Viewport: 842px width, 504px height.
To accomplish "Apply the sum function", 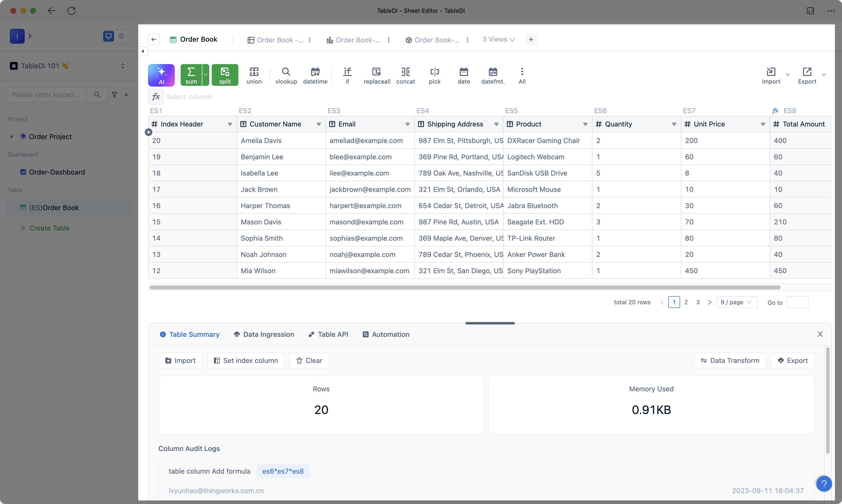I will 191,75.
